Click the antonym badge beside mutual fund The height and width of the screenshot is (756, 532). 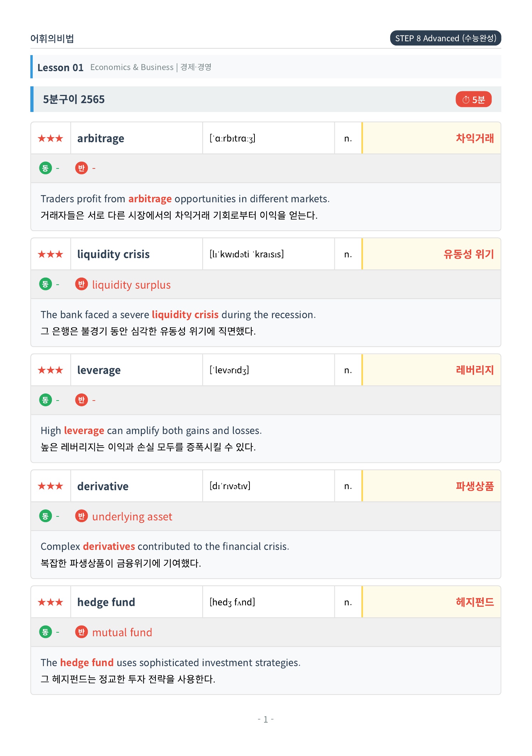pos(81,632)
